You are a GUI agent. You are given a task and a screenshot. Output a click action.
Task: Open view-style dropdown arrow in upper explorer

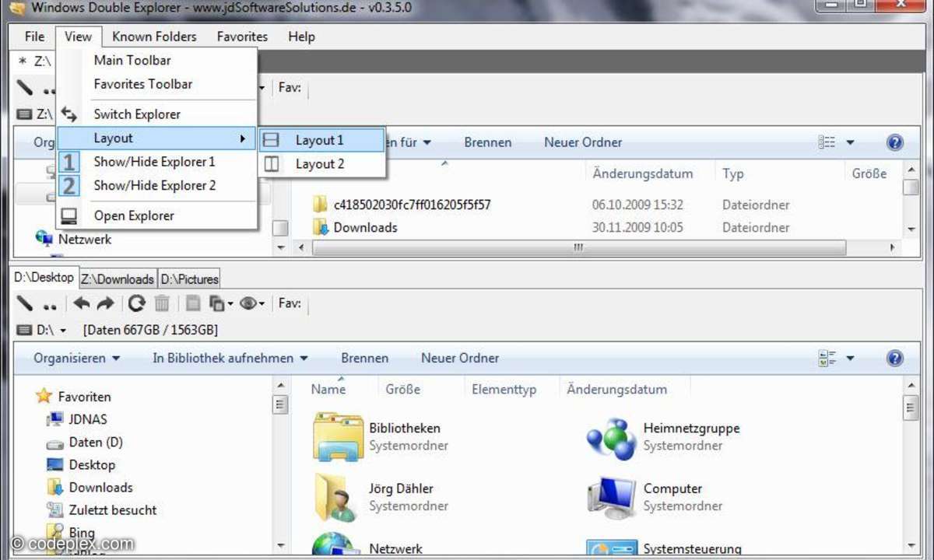850,142
